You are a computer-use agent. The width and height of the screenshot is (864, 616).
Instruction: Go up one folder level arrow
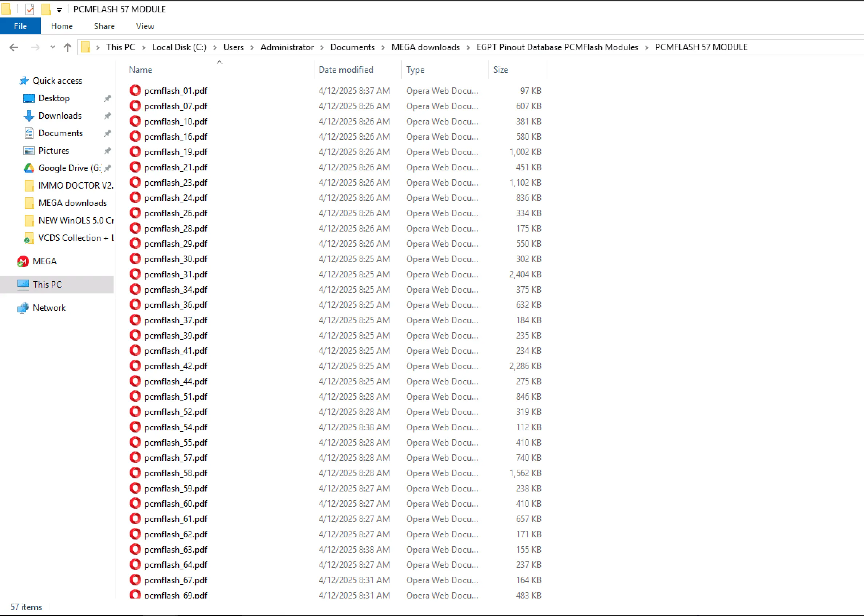[x=67, y=47]
